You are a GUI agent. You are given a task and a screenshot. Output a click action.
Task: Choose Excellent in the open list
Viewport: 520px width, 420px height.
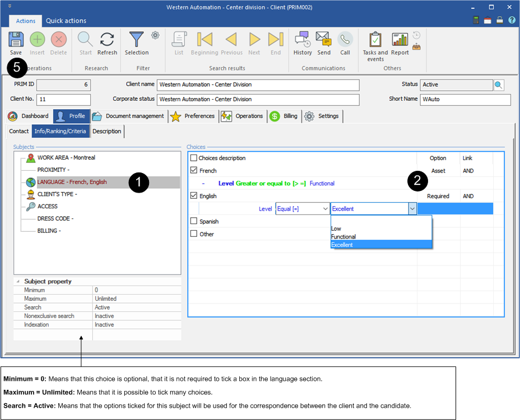381,245
